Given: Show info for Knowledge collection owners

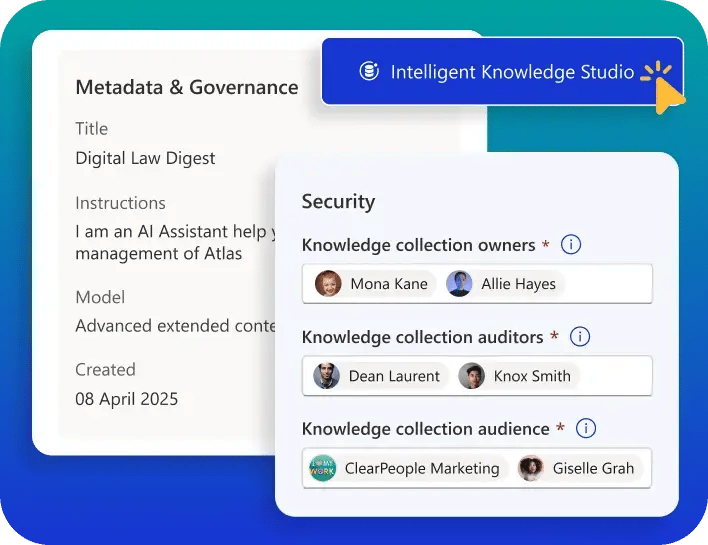Looking at the screenshot, I should 571,245.
